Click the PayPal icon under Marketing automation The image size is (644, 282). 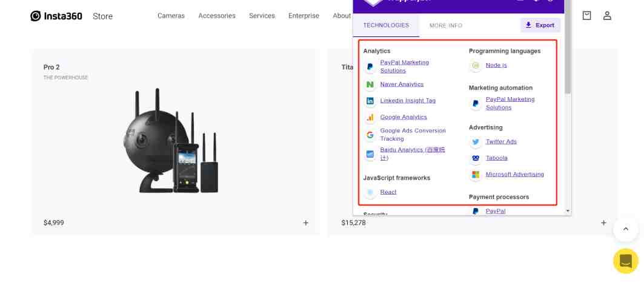click(476, 104)
